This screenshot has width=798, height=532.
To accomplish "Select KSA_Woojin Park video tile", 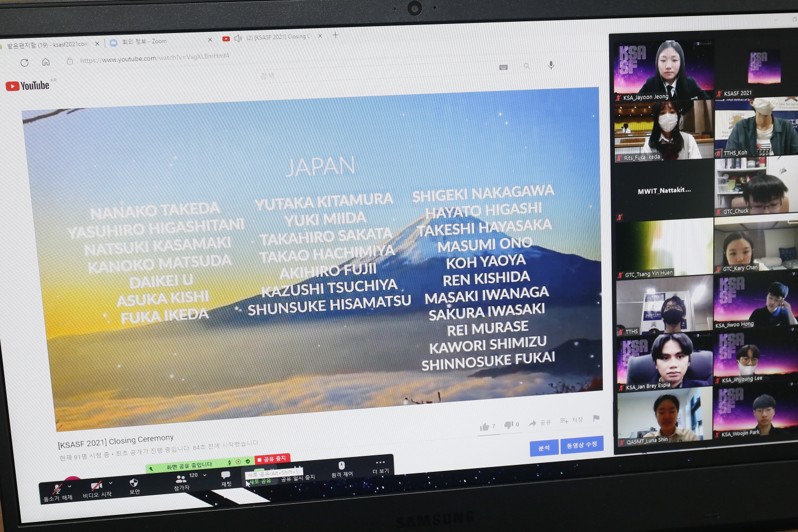I will tap(755, 412).
